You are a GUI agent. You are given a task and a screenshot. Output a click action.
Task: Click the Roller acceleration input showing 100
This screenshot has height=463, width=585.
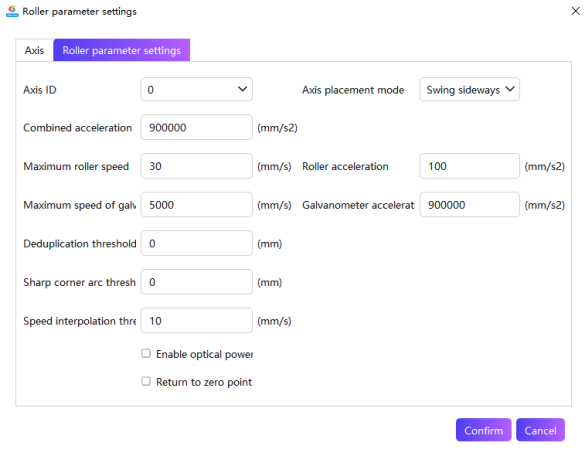coord(469,166)
